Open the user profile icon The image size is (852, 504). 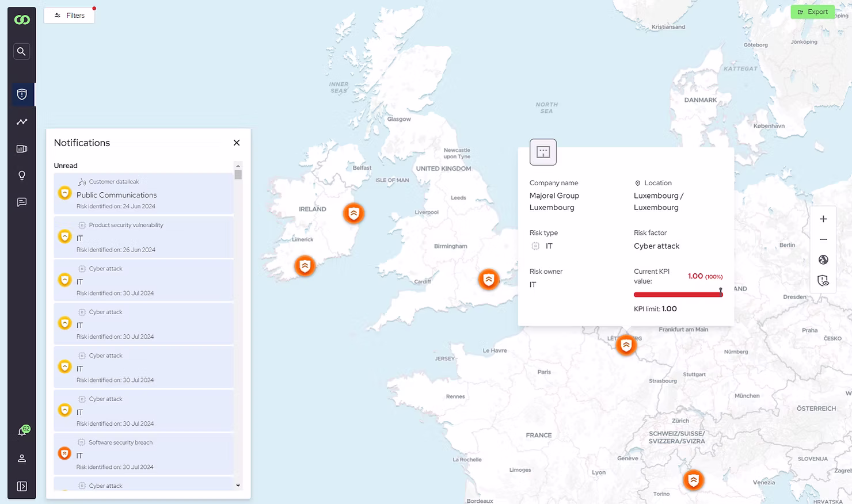tap(22, 459)
